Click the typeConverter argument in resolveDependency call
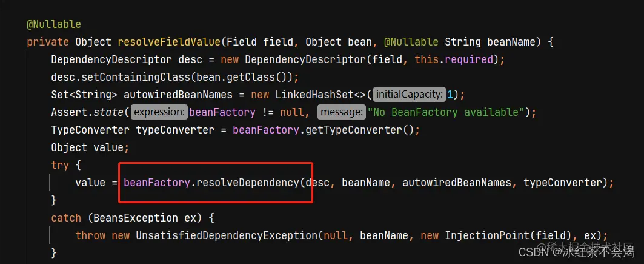The image size is (644, 264). click(x=562, y=183)
